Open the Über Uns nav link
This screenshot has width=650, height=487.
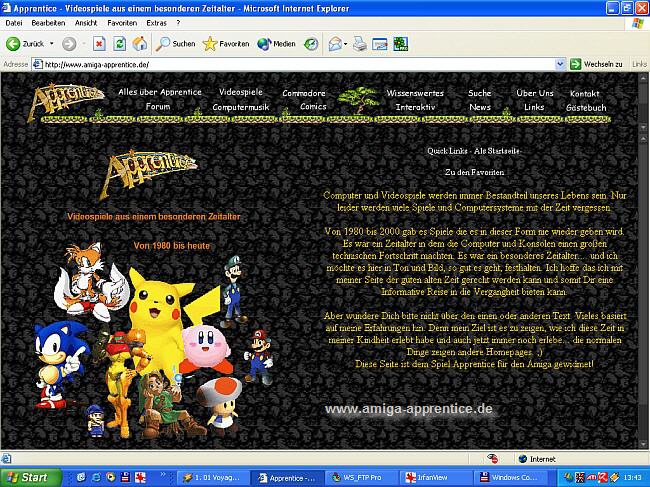[x=535, y=93]
